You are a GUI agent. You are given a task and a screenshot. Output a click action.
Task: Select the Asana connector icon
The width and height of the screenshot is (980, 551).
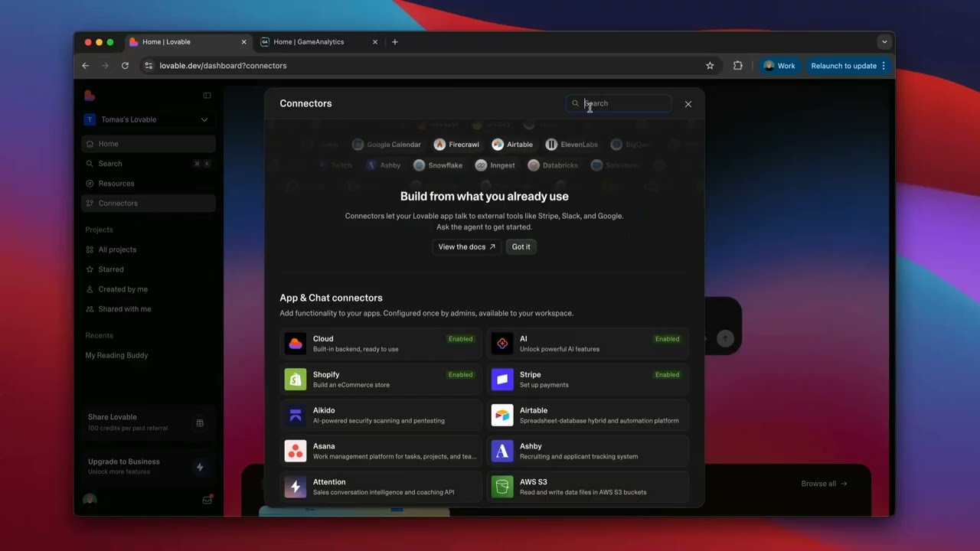tap(296, 452)
